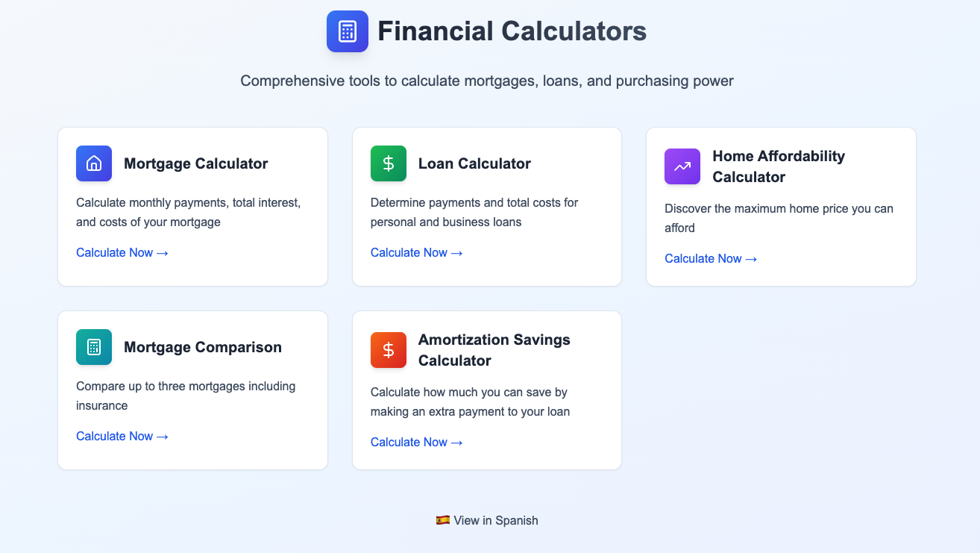The width and height of the screenshot is (980, 553).
Task: Open Calculate Now link under Mortgage Calculator
Action: [122, 252]
